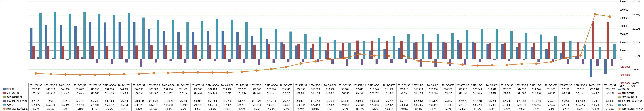Select the $46,009 depreciation cell
The image size is (644, 111).
pos(595,93)
